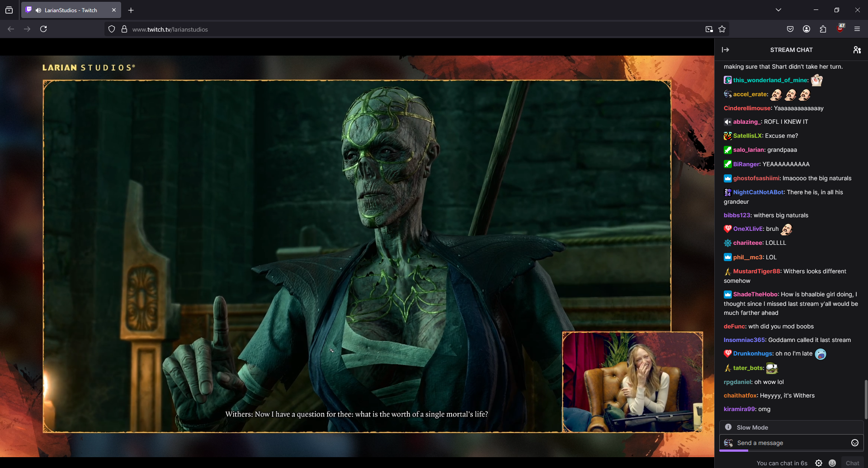The image size is (868, 468).
Task: Reload the current Twitch page
Action: coord(43,29)
